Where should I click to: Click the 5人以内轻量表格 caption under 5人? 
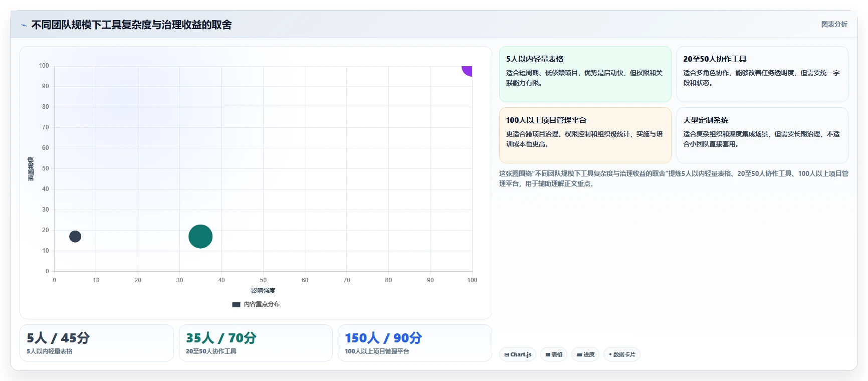coord(50,351)
